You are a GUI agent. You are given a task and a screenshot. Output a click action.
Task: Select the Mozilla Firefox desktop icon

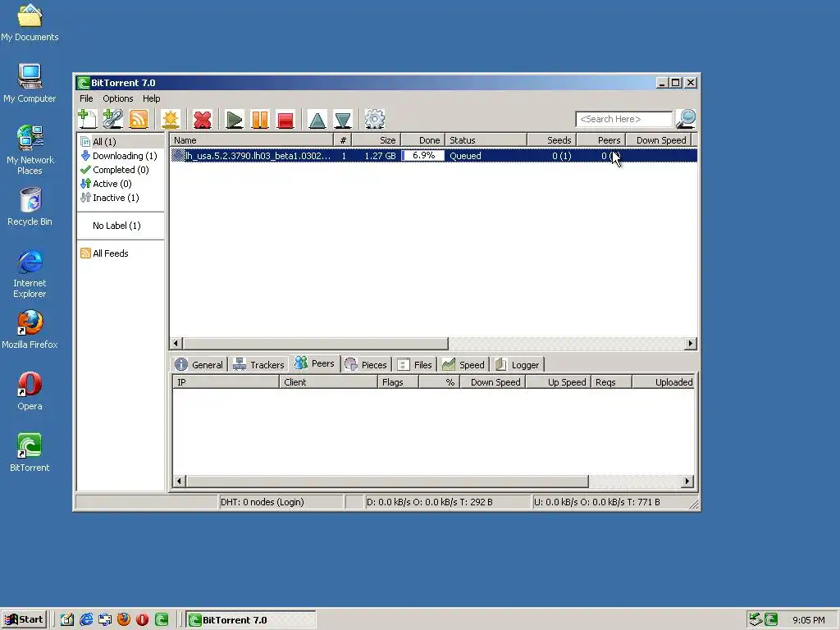(30, 330)
